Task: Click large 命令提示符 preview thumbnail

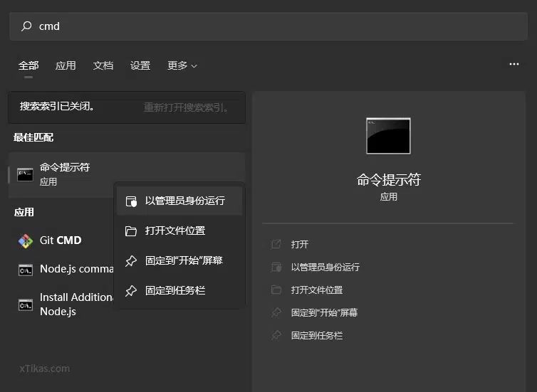Action: (388, 136)
